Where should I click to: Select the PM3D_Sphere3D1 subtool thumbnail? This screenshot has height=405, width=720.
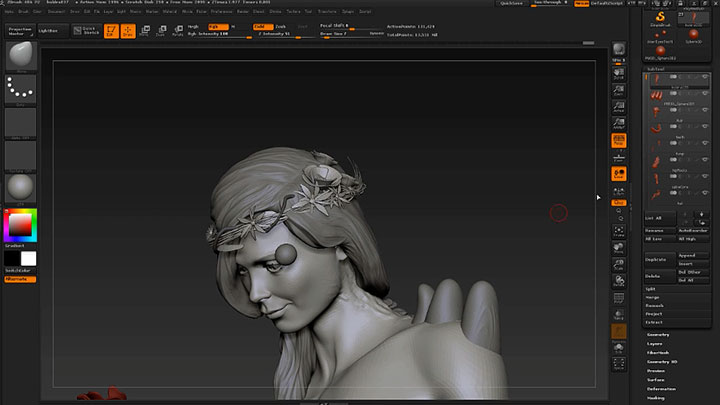click(x=656, y=96)
